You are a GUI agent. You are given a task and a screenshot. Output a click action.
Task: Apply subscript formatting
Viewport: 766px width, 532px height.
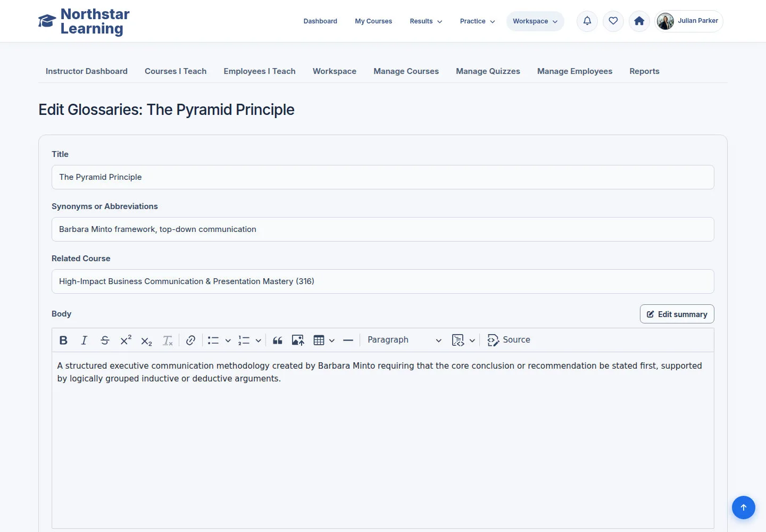[146, 340]
